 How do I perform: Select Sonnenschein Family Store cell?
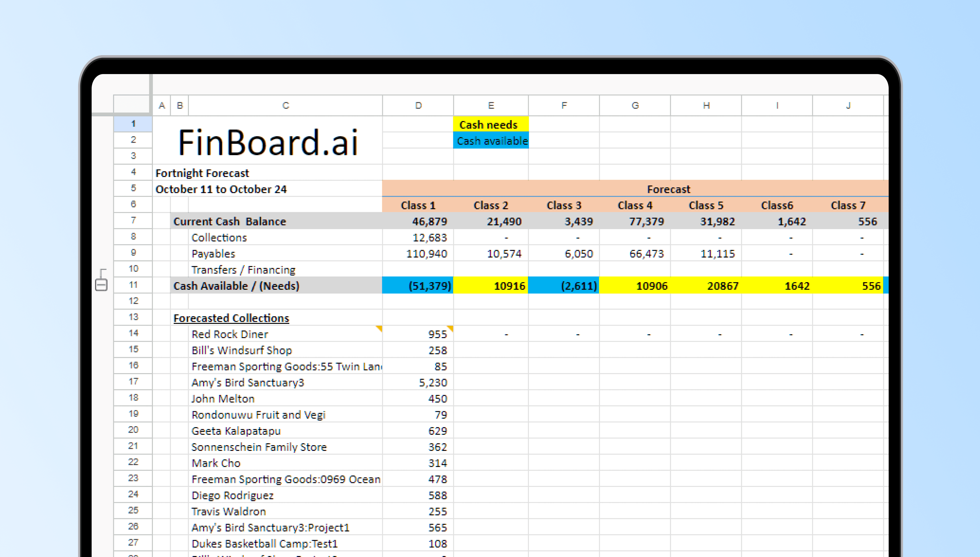coord(285,446)
